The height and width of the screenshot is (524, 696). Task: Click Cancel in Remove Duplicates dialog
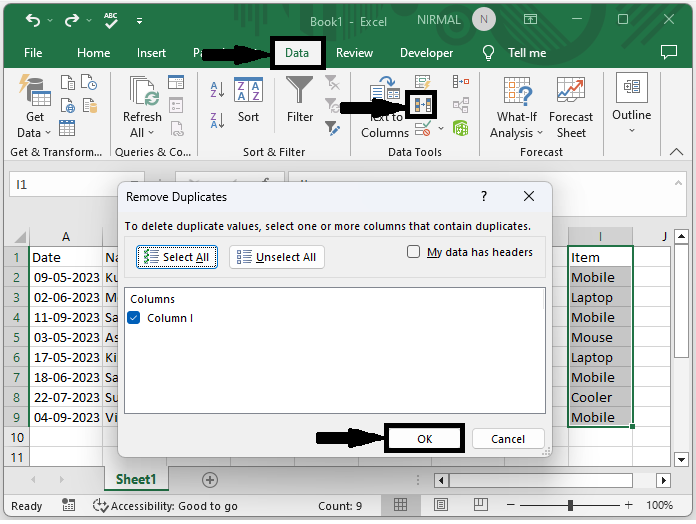coord(508,439)
